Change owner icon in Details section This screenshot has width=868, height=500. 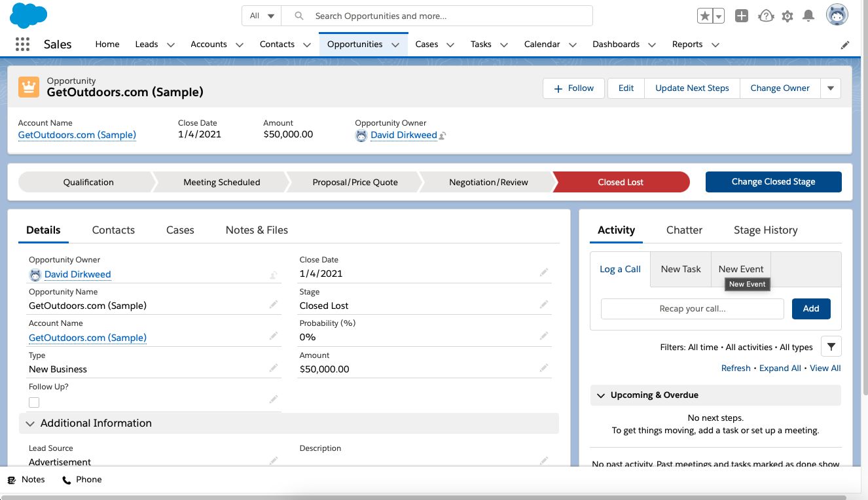tap(273, 275)
